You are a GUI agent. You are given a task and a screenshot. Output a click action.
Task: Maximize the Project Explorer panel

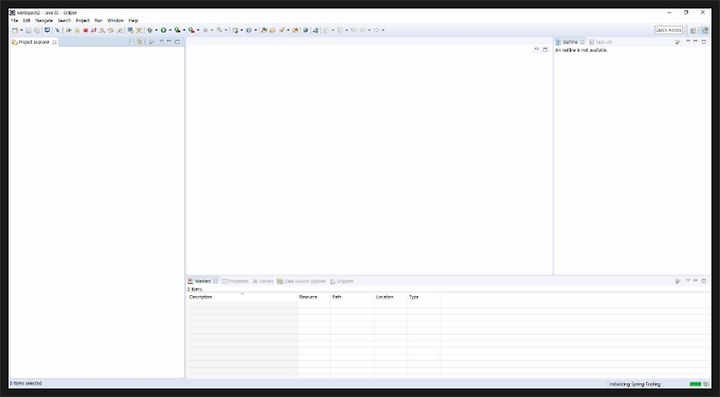[177, 42]
